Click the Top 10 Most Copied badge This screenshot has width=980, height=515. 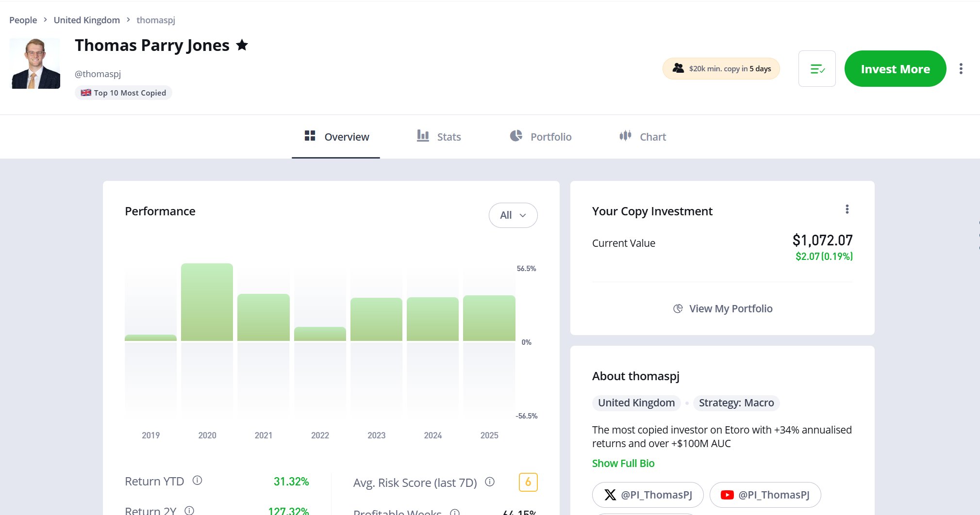coord(123,93)
